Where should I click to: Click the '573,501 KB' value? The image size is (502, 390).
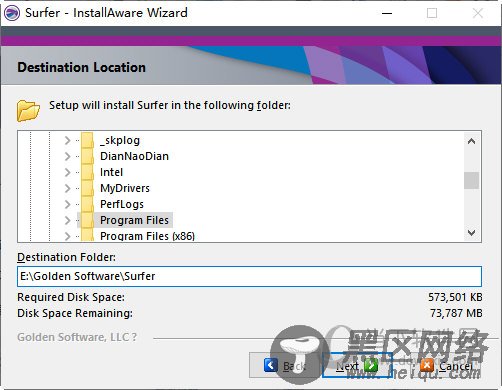coord(455,297)
